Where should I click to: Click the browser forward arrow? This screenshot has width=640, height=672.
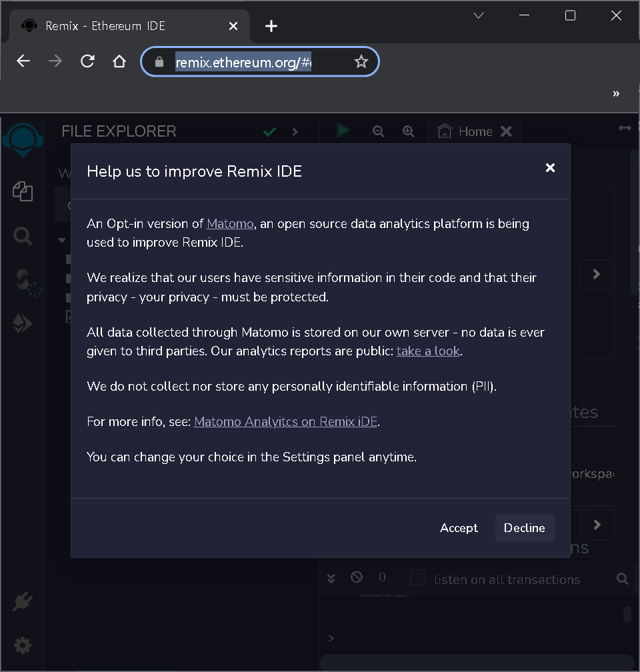click(x=55, y=61)
